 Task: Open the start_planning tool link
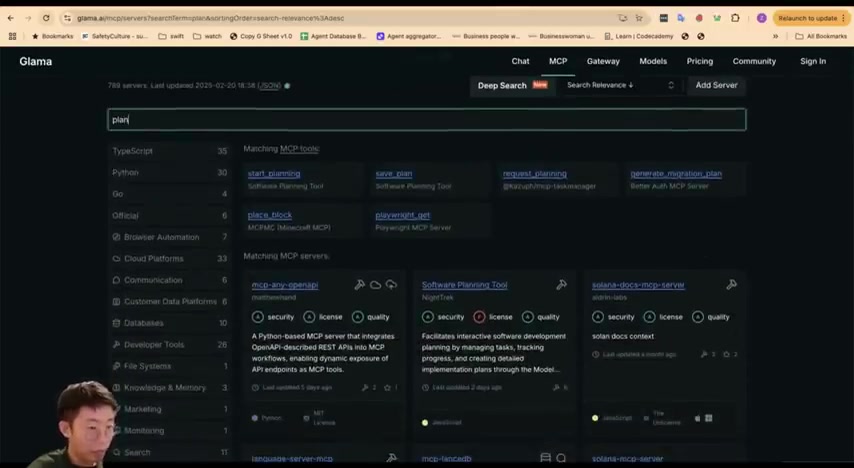pos(274,173)
